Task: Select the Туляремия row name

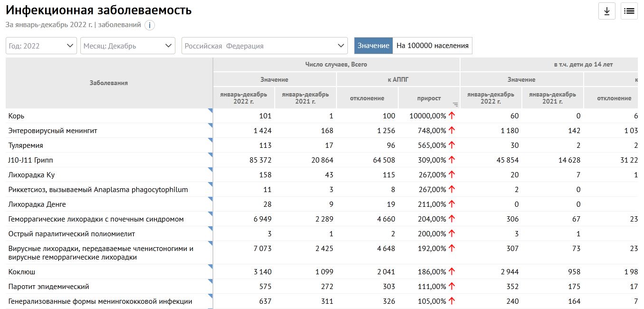Action: pyautogui.click(x=26, y=145)
